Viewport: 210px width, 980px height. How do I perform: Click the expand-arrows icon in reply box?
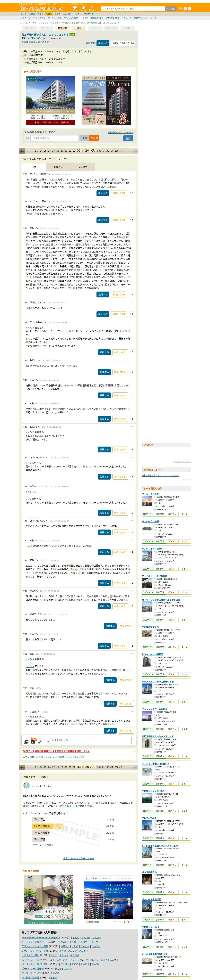[x=40, y=742]
